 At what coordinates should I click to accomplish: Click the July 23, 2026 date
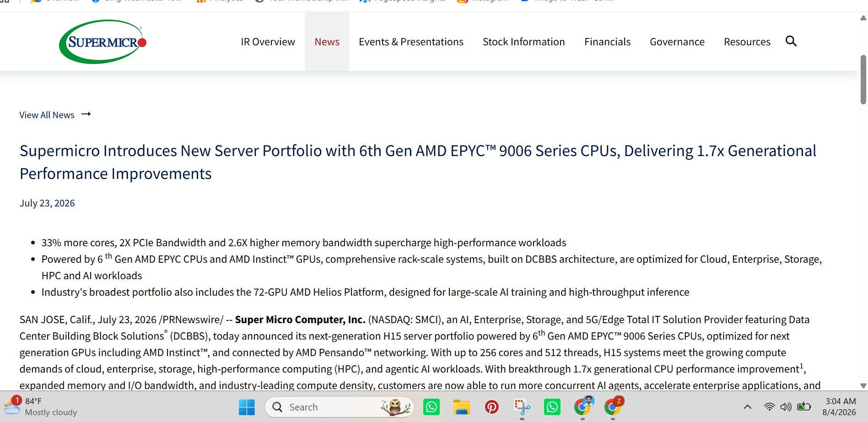click(x=47, y=203)
